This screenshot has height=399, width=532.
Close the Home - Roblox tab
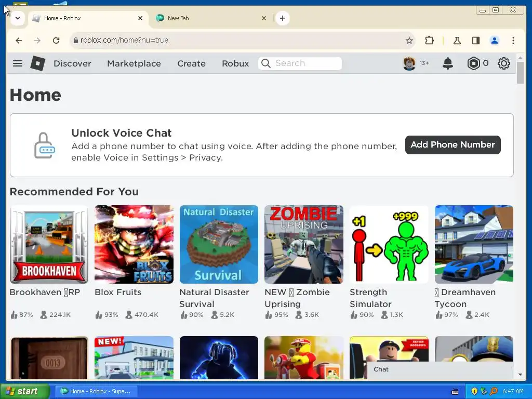coord(140,18)
